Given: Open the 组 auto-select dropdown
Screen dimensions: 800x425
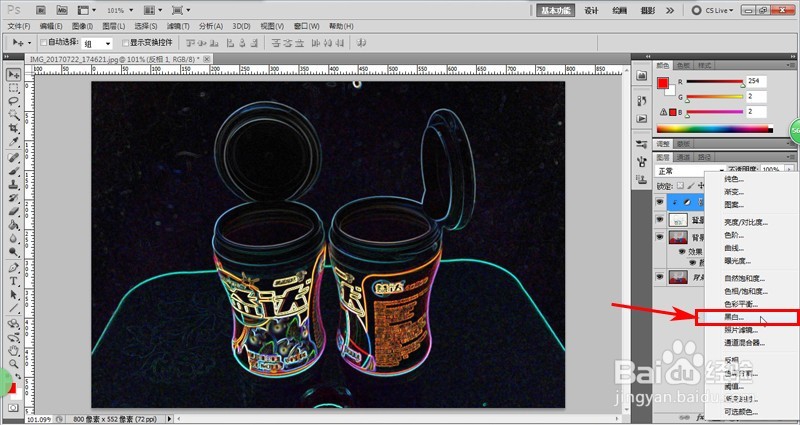Looking at the screenshot, I should (97, 43).
